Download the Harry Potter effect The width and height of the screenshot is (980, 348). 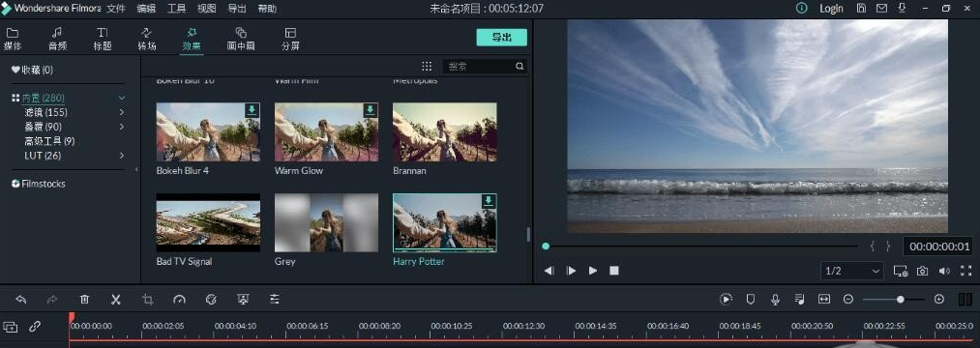coord(489,201)
